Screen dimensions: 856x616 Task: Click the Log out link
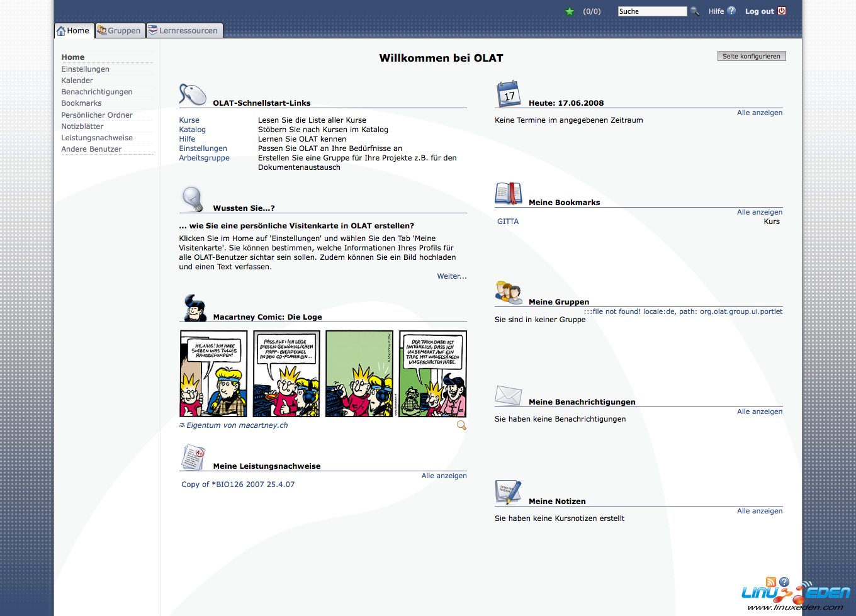tap(760, 11)
